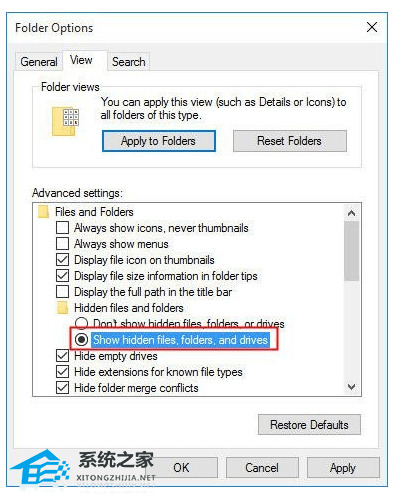Click the scroll down arrow in Advanced settings
Screen dimensions: 402x496
coord(352,387)
